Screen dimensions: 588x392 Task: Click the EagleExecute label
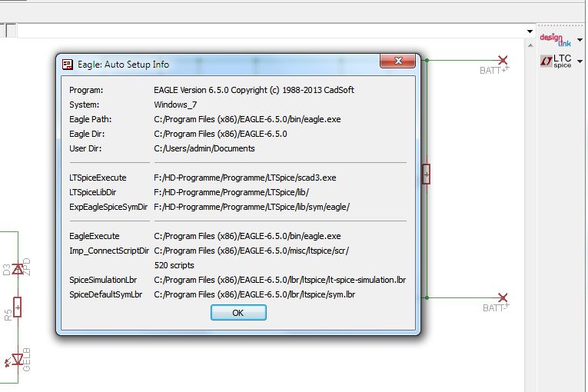coord(95,236)
